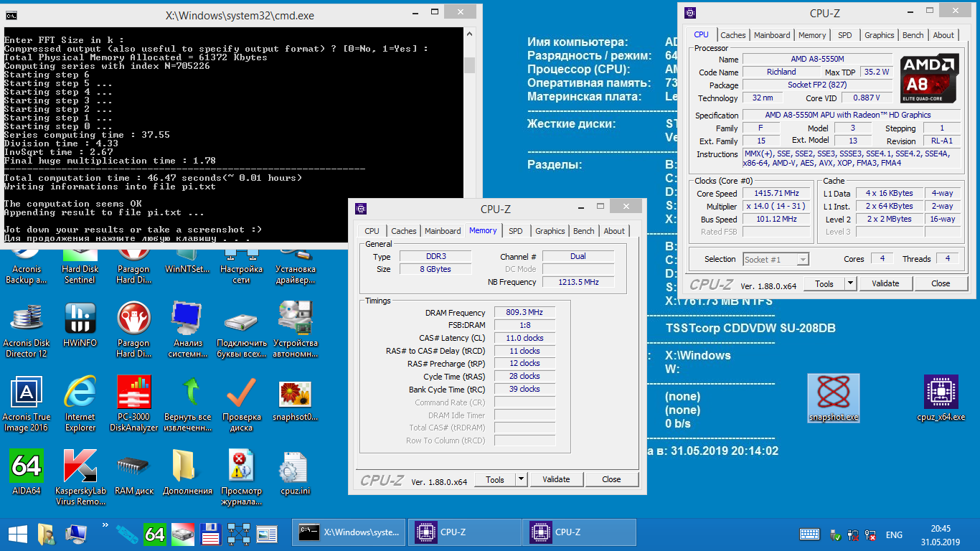Click the Tools button in the CPU-Z Memory window

pyautogui.click(x=495, y=479)
